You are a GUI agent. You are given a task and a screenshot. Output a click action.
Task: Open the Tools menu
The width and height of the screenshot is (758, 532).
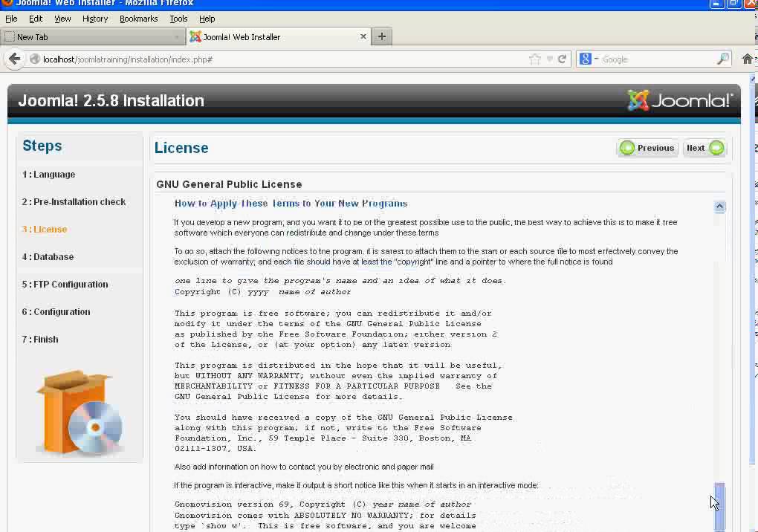(178, 19)
